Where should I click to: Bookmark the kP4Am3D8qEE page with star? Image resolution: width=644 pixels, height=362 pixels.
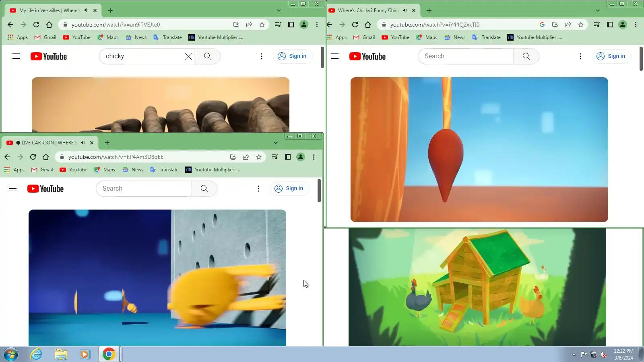tap(259, 157)
